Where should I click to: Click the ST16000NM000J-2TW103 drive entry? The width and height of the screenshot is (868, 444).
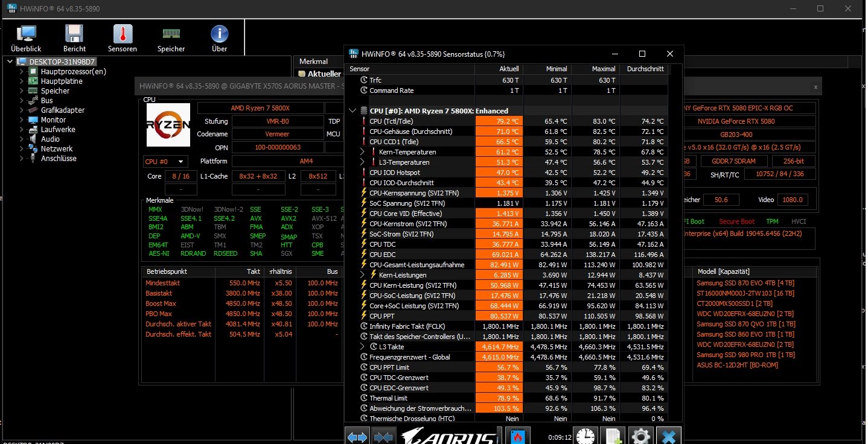[x=746, y=293]
